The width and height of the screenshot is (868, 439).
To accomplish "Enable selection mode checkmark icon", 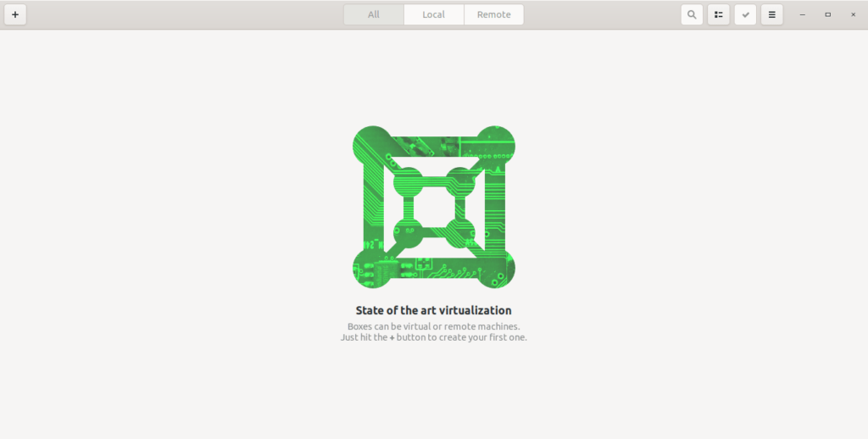I will point(745,14).
